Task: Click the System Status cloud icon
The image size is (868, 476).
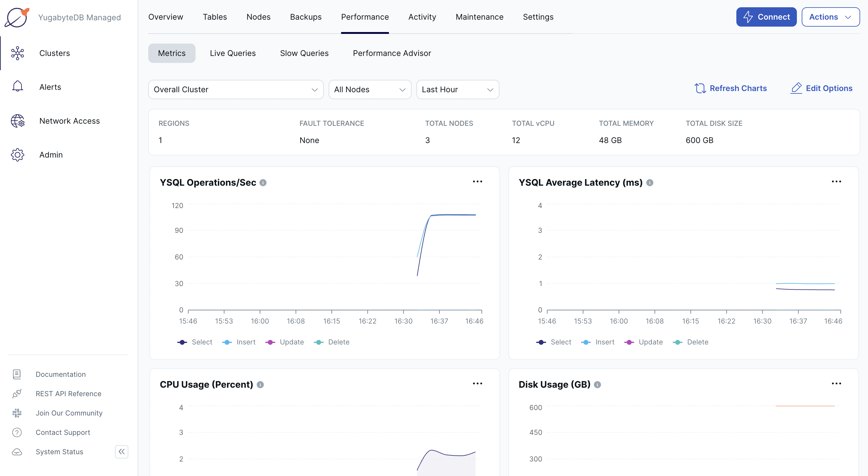Action: tap(17, 452)
